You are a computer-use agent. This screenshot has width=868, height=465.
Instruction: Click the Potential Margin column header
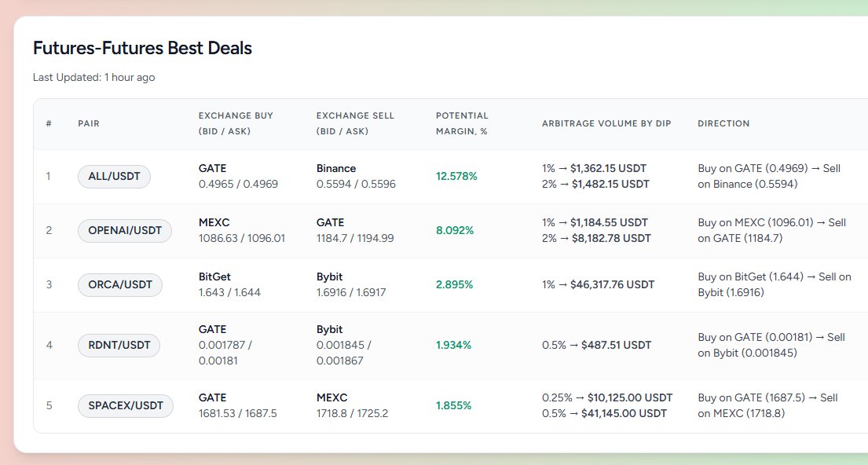(x=462, y=123)
